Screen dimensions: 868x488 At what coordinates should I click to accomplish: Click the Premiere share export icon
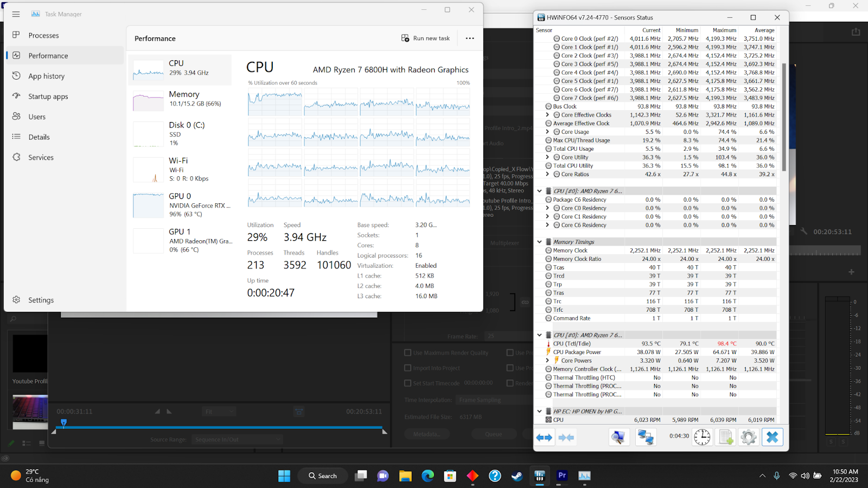pyautogui.click(x=856, y=32)
